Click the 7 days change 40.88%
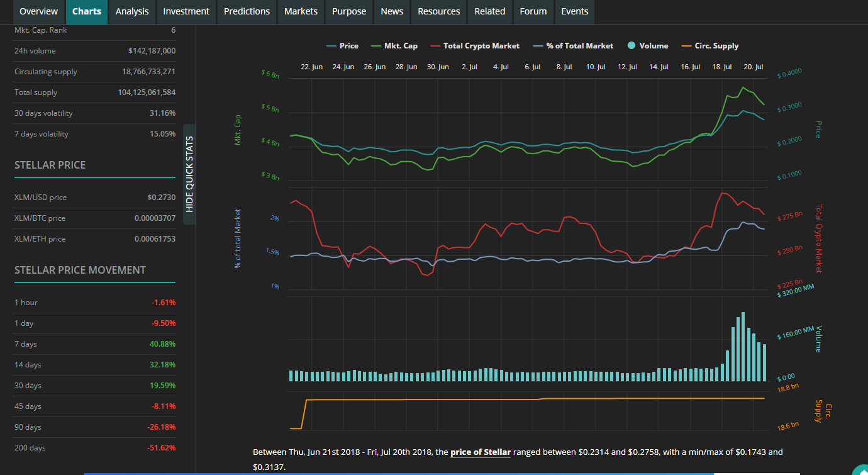Screen dimensions: 868x475 point(163,344)
